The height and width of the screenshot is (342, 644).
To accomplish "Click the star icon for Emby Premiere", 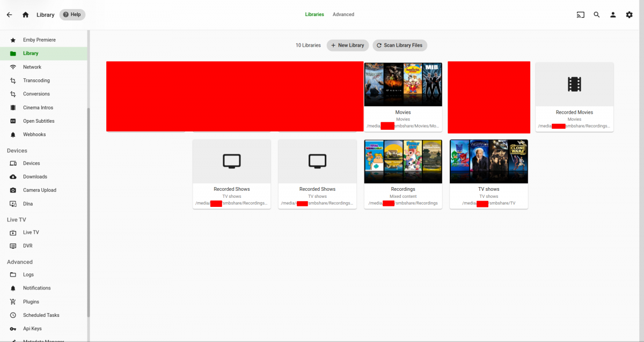I will click(x=13, y=40).
